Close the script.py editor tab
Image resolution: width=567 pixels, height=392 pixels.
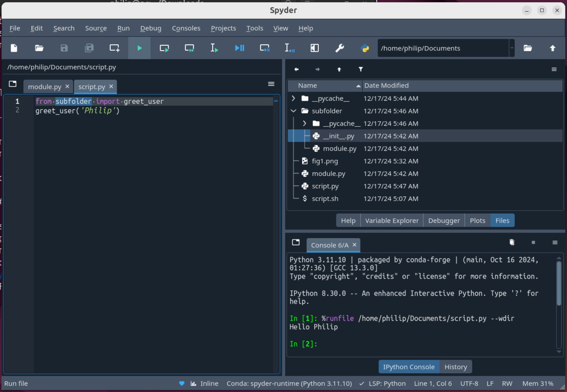point(111,86)
